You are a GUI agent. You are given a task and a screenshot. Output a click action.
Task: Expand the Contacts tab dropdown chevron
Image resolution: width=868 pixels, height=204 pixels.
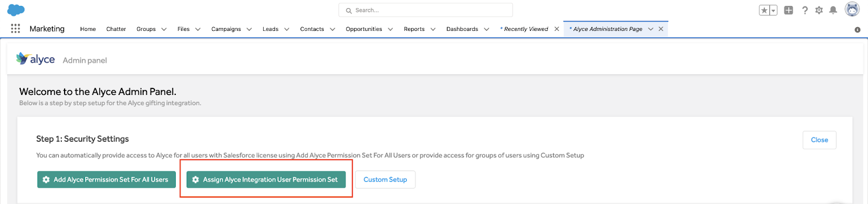332,29
